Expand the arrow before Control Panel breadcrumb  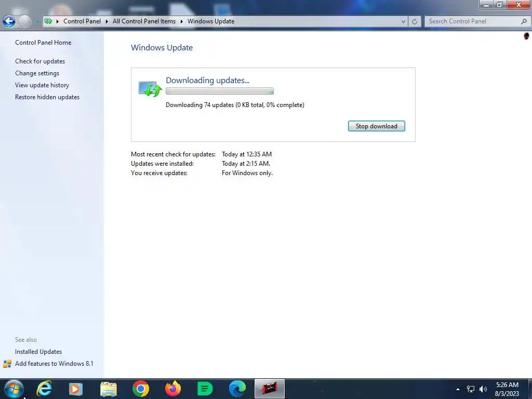(57, 21)
